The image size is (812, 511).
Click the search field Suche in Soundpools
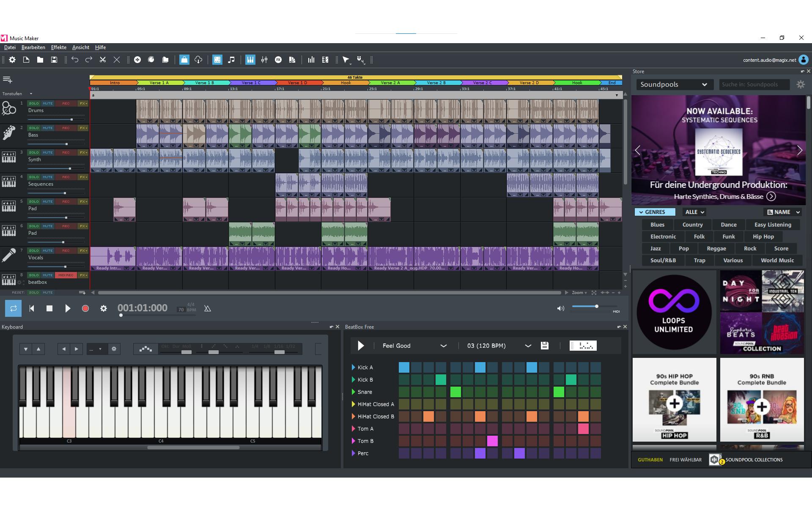754,85
